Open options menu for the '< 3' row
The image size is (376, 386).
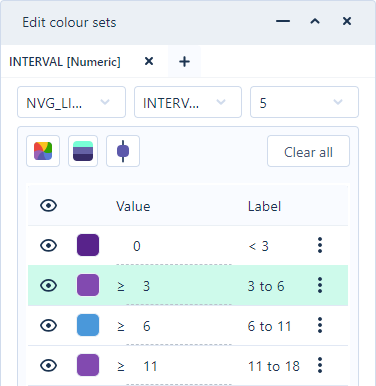320,245
